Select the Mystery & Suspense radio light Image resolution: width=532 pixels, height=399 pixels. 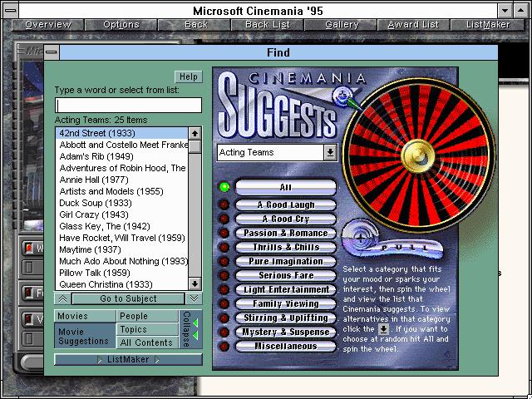224,332
